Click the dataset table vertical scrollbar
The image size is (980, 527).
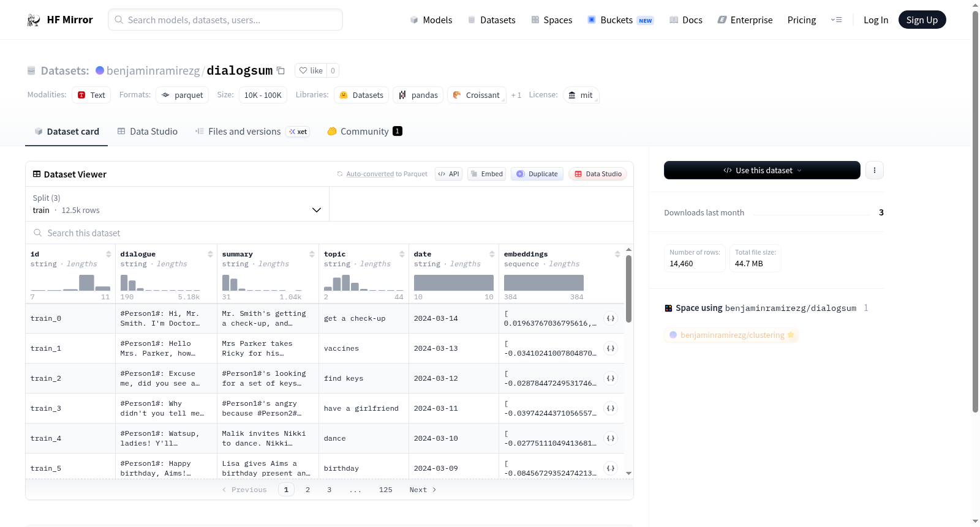[x=628, y=289]
